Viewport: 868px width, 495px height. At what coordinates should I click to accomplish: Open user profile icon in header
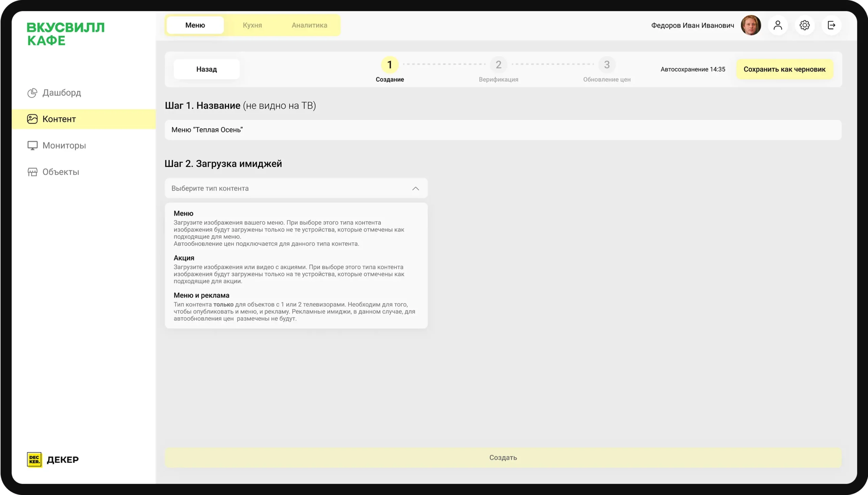777,25
